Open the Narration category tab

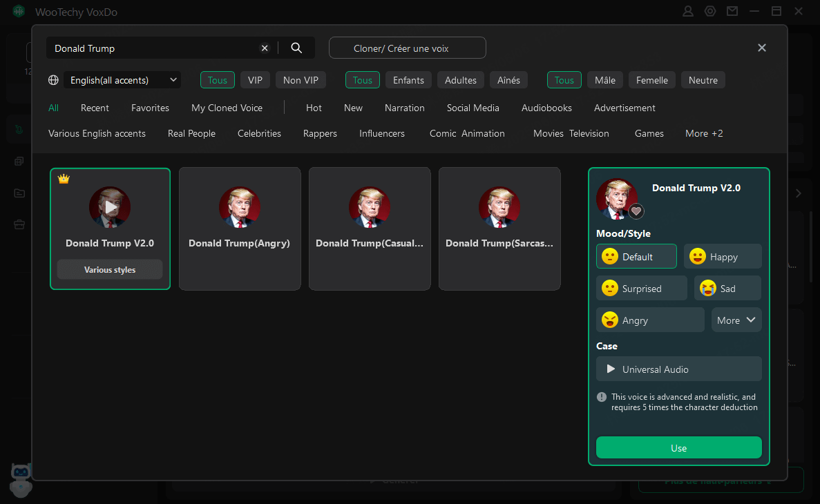point(405,108)
